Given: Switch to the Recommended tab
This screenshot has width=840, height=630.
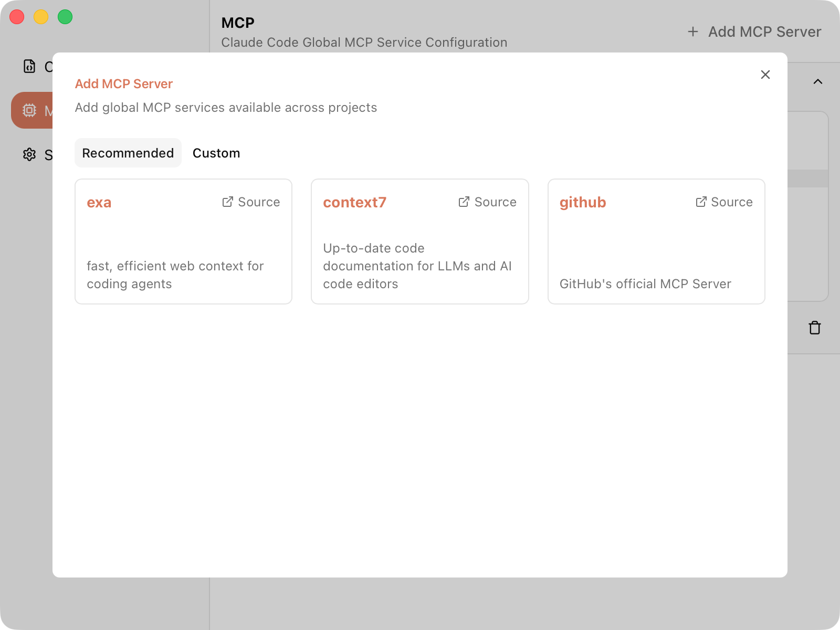Looking at the screenshot, I should (x=128, y=153).
